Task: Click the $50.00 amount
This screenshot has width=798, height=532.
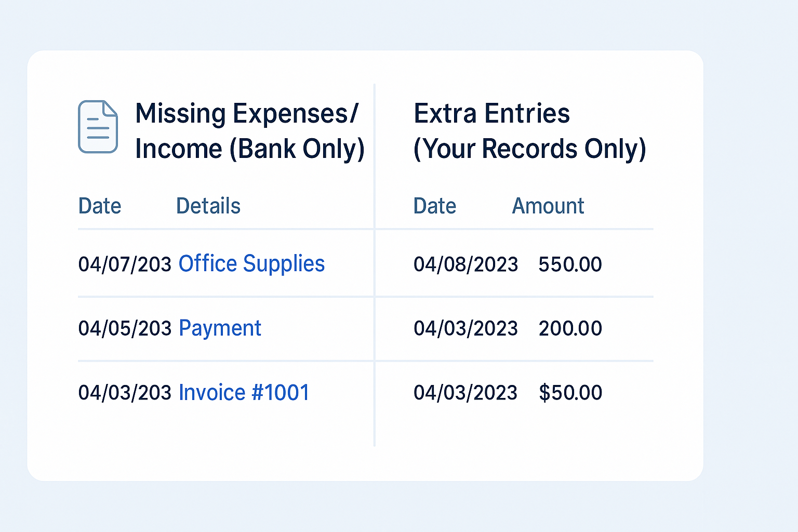Action: pos(570,393)
